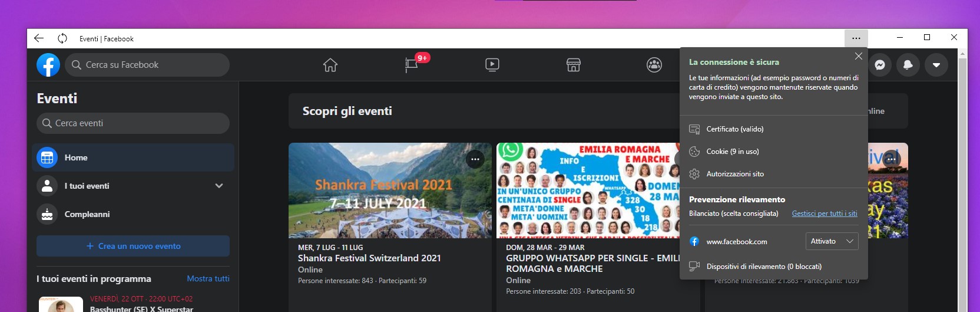Click the certificate icon in popup

click(694, 129)
